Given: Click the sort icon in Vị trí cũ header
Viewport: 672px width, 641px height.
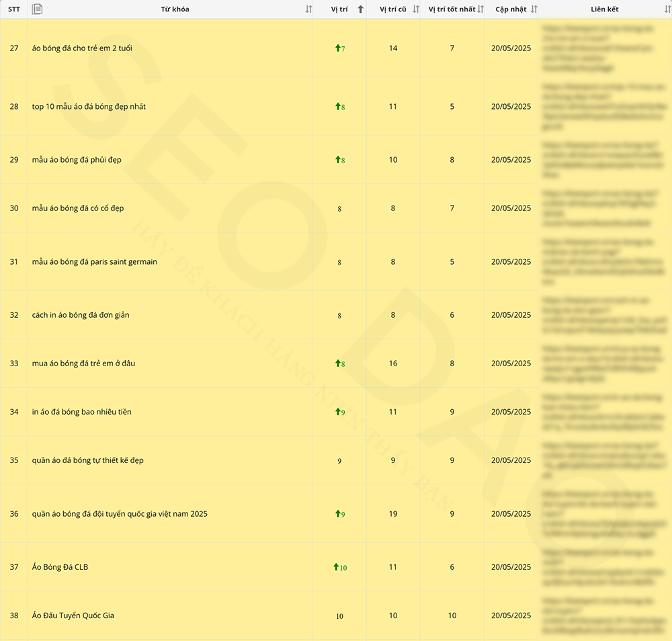Looking at the screenshot, I should click(x=415, y=9).
